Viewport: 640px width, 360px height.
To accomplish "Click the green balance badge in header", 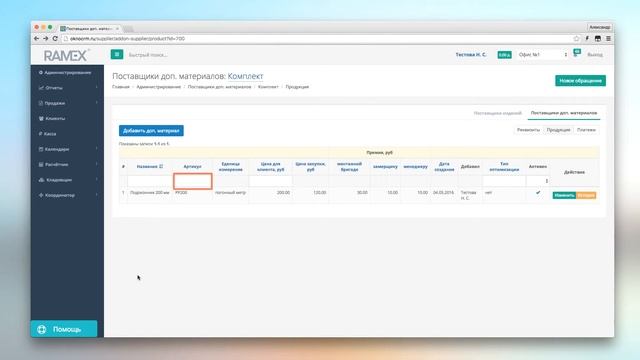I will pos(504,55).
